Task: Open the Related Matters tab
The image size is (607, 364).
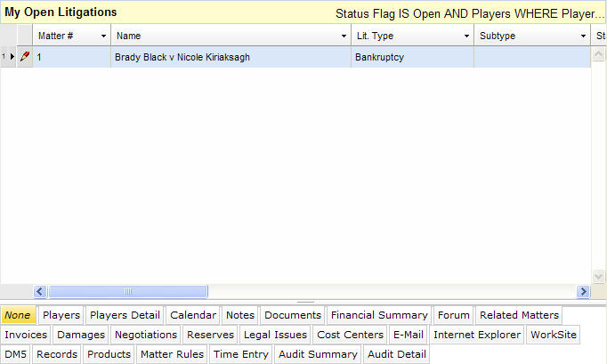Action: 519,315
